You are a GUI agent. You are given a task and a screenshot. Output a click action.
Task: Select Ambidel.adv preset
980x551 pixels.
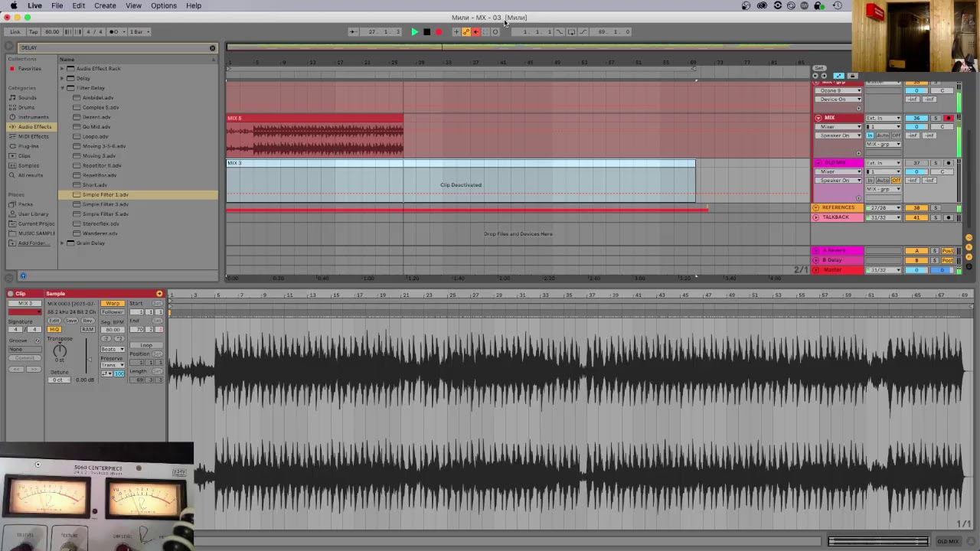[x=98, y=98]
